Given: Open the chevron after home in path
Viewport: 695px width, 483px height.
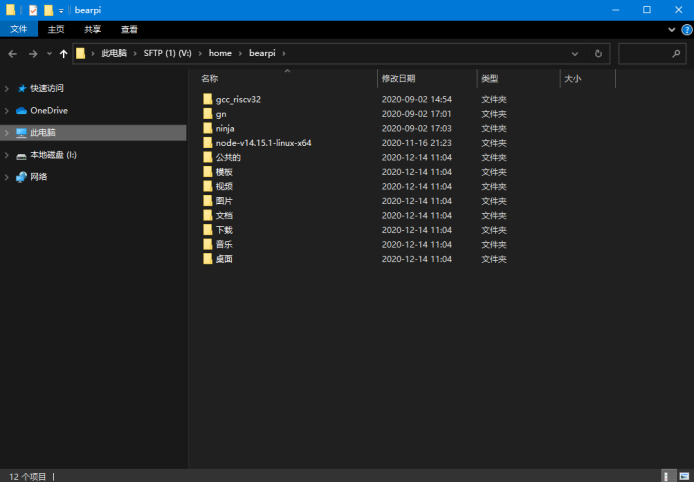Looking at the screenshot, I should [x=240, y=54].
